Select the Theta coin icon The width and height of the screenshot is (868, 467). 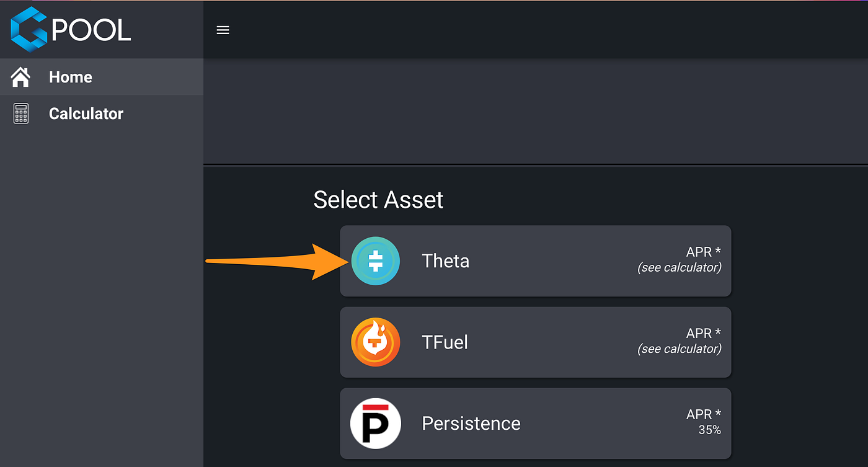pyautogui.click(x=375, y=261)
